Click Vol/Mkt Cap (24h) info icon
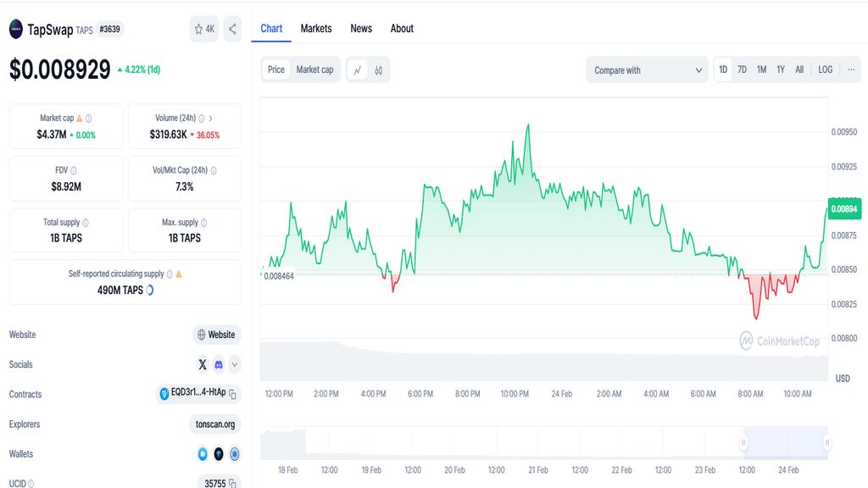868x488 pixels. (x=214, y=170)
